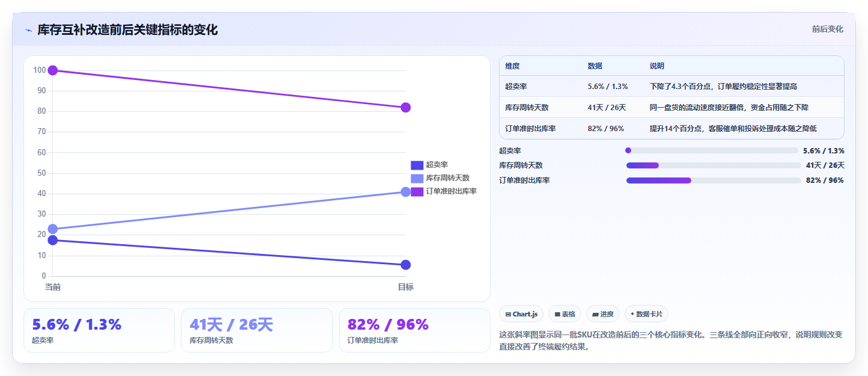
Task: Click the 100 y-axis label
Action: pos(40,70)
